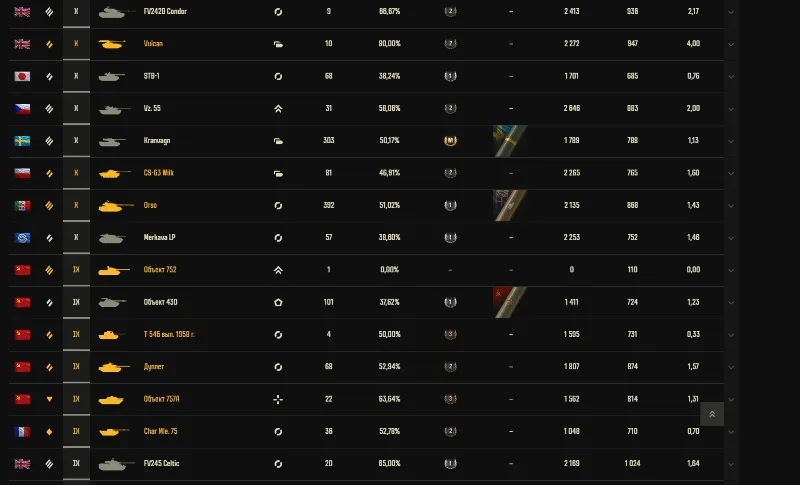The image size is (800, 485).
Task: Click the Orso gun mark thumbnail
Action: (510, 206)
